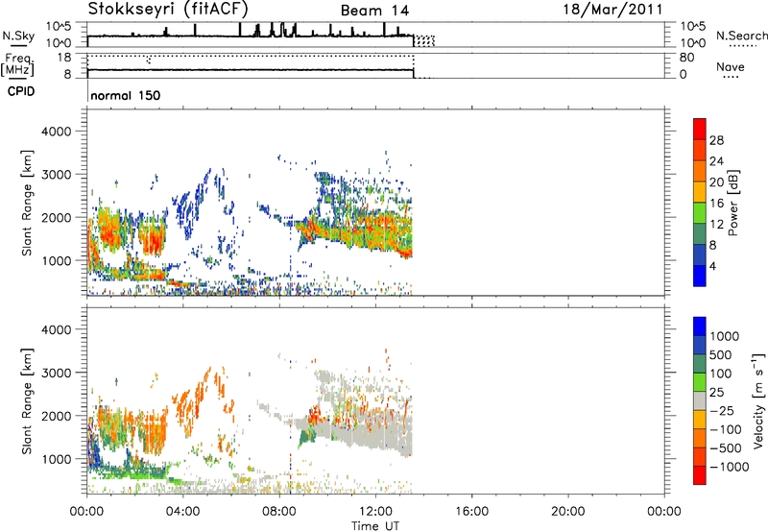Click the 1000 tick on the power panel axis
Screen dimensions: 768x532
coord(57,260)
